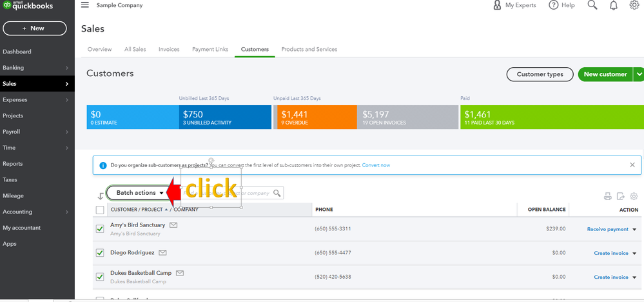This screenshot has height=302, width=644.
Task: Open action dropdown for Diego Rodriguez
Action: click(634, 254)
